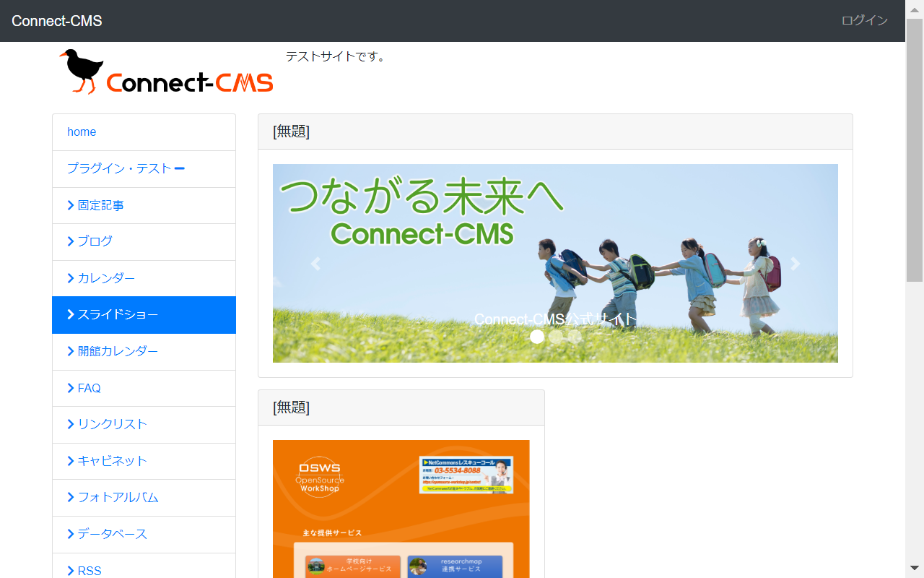Viewport: 924px width, 578px height.
Task: Open 開館カレンダー in the sidebar
Action: 144,352
